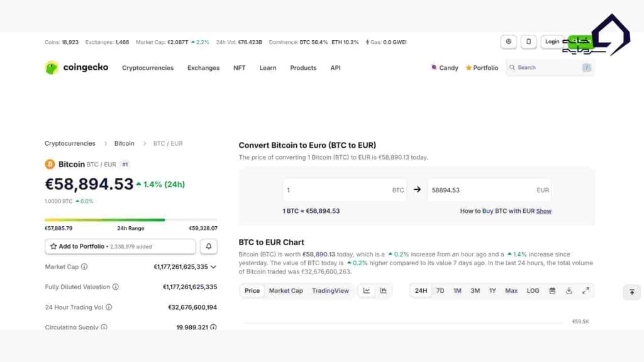The height and width of the screenshot is (362, 644).
Task: Click the mobile app icon in top bar
Action: click(x=527, y=41)
